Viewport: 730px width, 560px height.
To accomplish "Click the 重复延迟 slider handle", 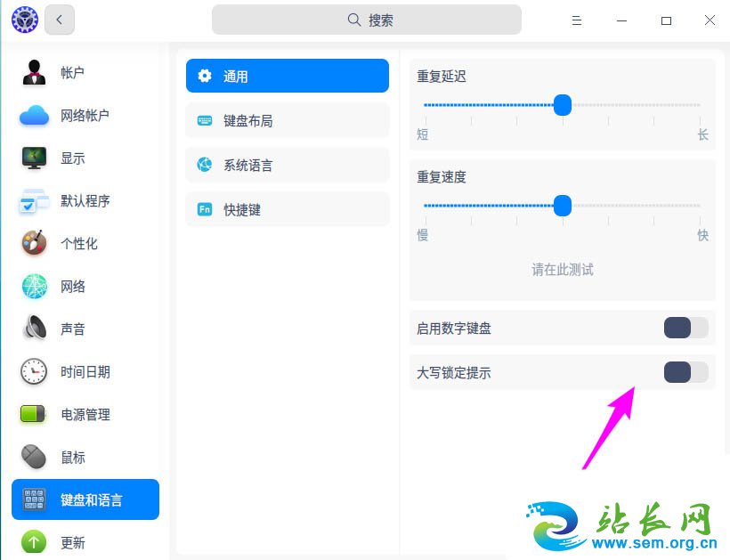I will point(562,105).
